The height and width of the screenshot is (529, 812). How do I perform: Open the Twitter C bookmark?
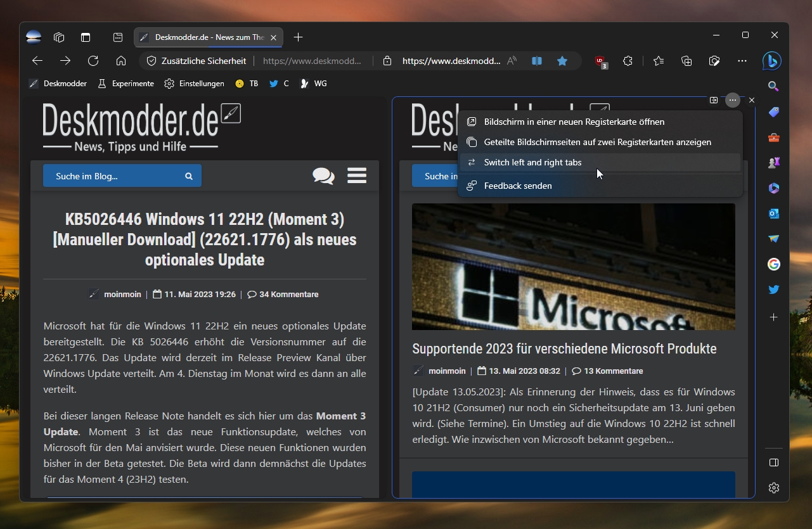pos(279,84)
